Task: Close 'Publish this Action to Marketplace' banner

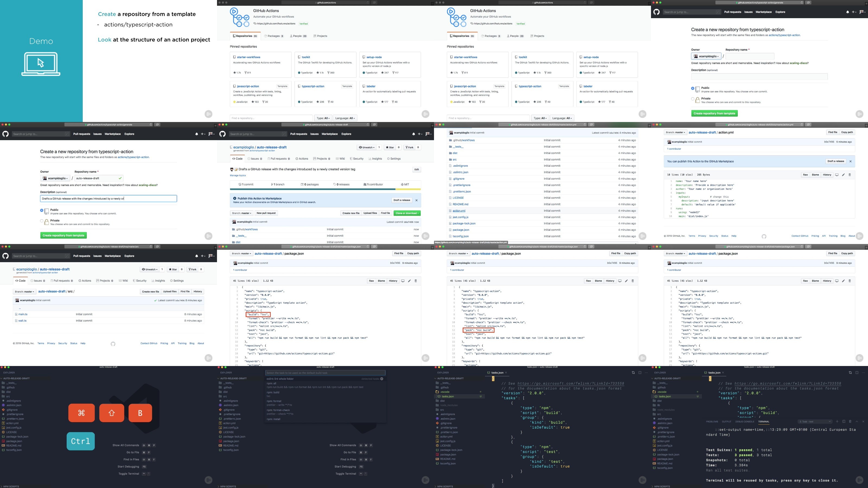Action: (416, 200)
